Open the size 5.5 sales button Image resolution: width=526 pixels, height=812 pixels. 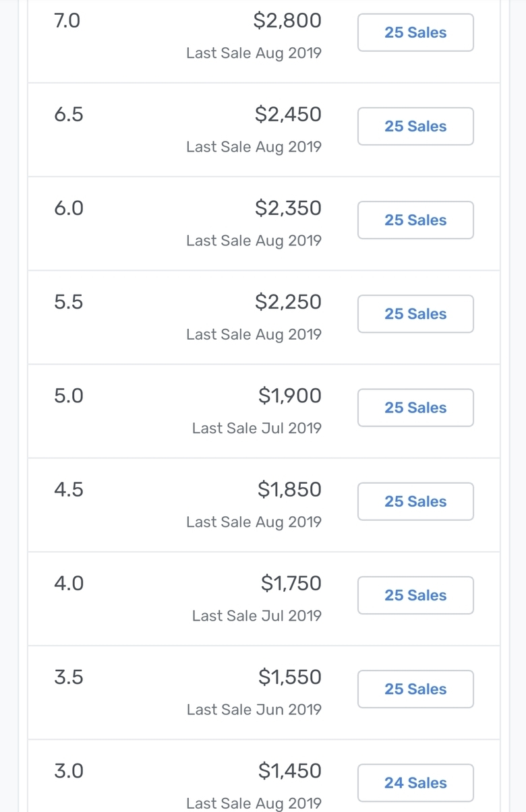point(415,313)
